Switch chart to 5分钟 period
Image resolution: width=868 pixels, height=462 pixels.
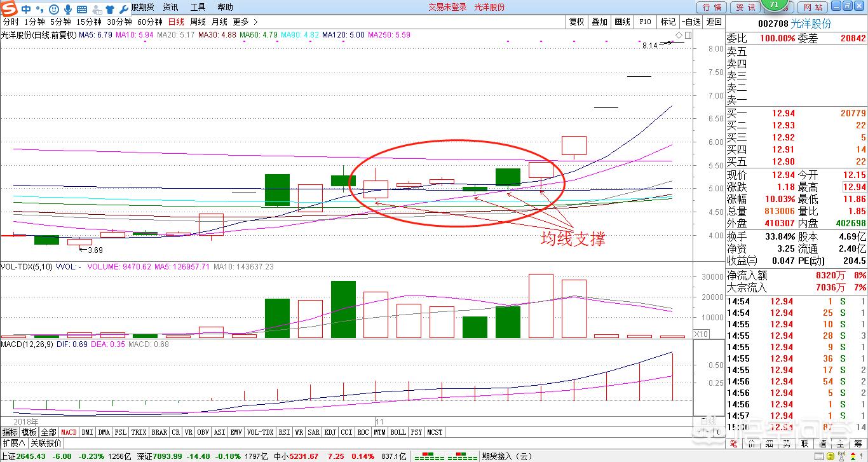point(60,22)
